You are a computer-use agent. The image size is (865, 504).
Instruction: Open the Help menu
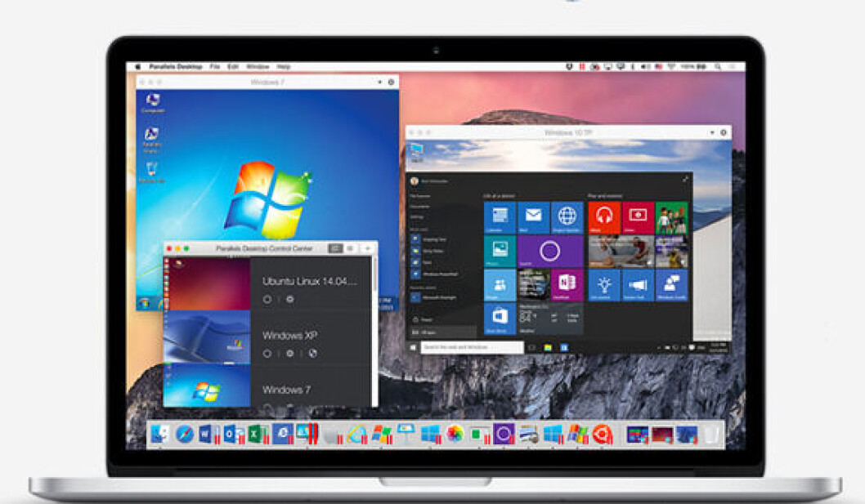tap(284, 67)
